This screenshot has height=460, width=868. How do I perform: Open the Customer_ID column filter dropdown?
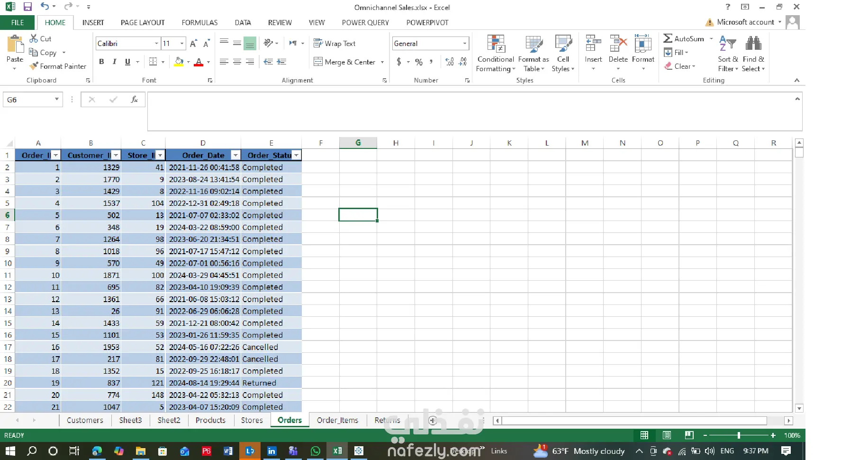pyautogui.click(x=116, y=156)
